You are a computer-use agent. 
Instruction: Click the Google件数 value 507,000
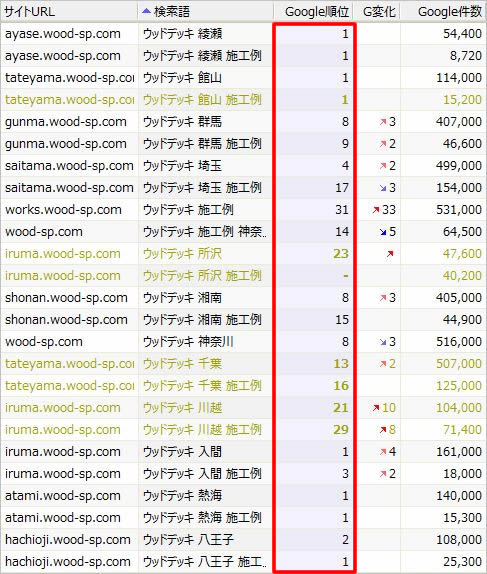pos(459,364)
